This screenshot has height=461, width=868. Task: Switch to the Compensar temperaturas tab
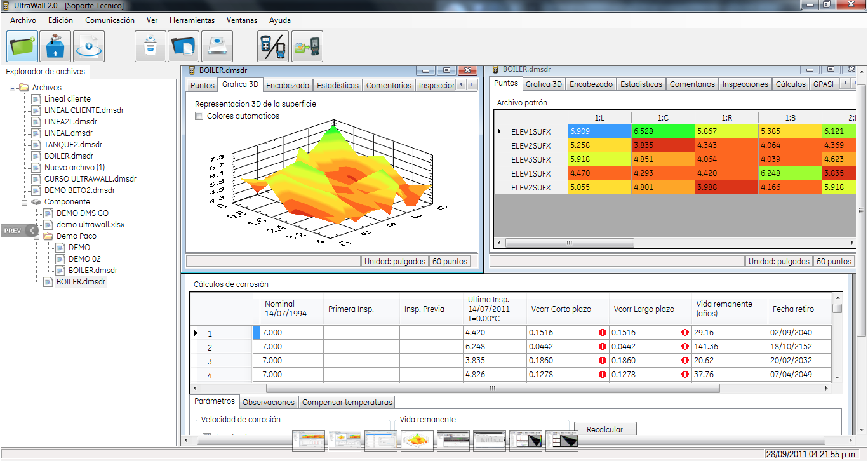pyautogui.click(x=347, y=402)
